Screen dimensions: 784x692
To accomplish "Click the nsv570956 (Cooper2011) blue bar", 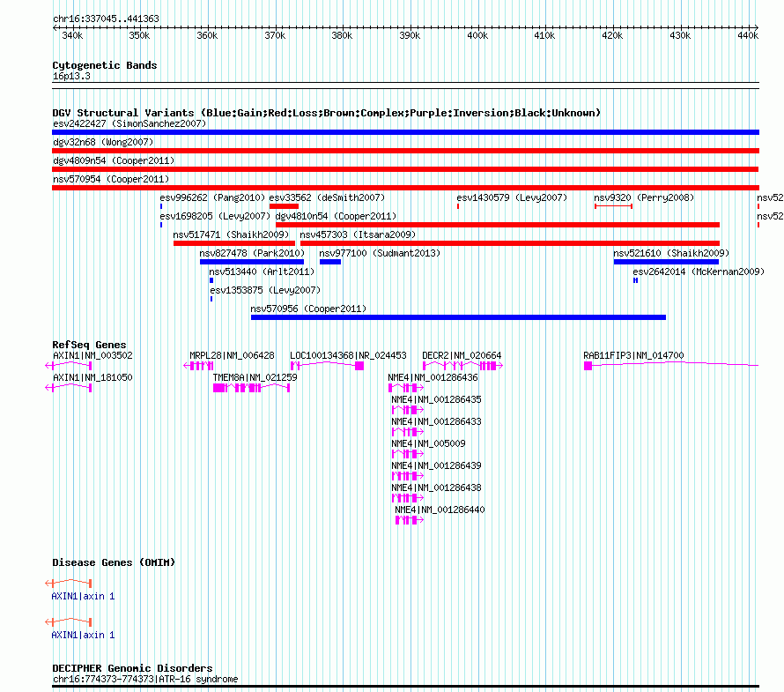I will click(x=458, y=317).
